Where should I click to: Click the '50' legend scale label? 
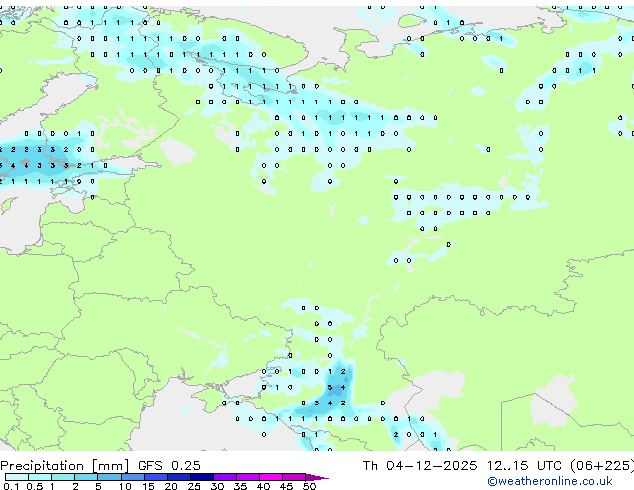[x=309, y=486]
